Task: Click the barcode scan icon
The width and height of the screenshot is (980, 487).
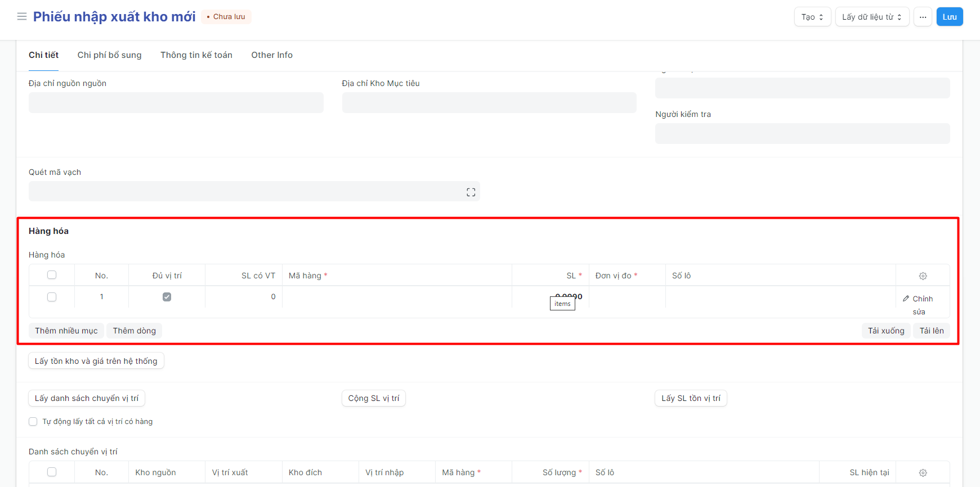Action: pos(471,192)
